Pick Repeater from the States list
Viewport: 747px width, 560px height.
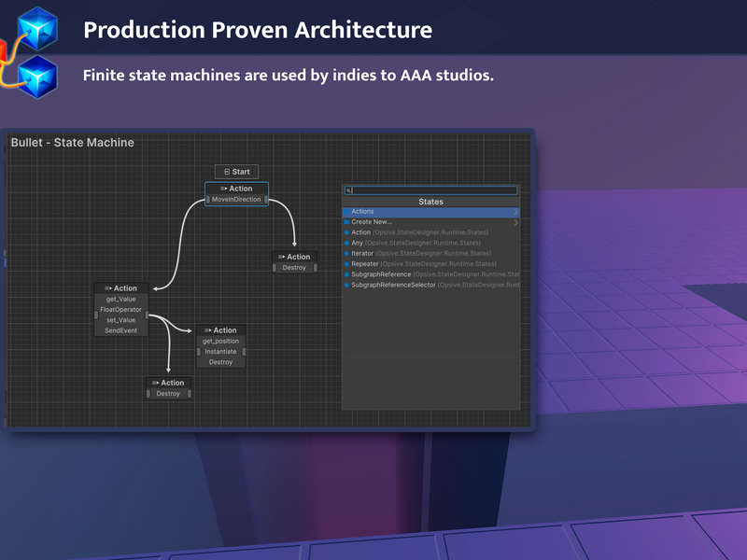430,264
